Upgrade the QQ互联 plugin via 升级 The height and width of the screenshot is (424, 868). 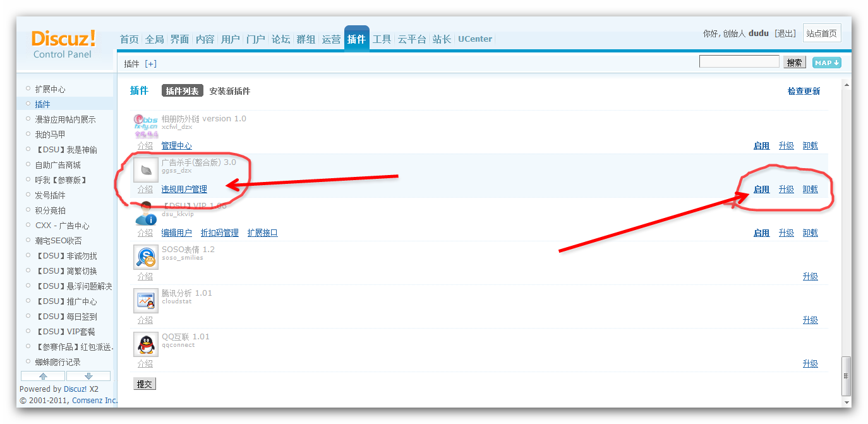811,364
